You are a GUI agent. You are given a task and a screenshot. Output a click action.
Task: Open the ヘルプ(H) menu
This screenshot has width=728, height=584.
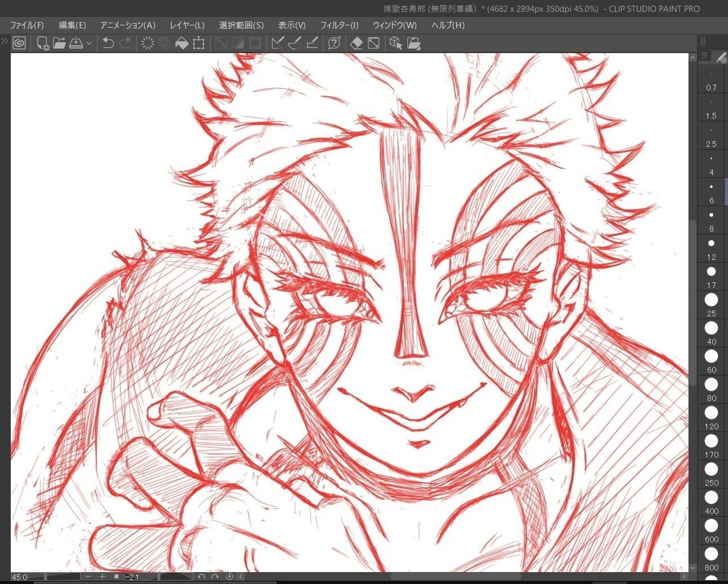[x=448, y=26]
